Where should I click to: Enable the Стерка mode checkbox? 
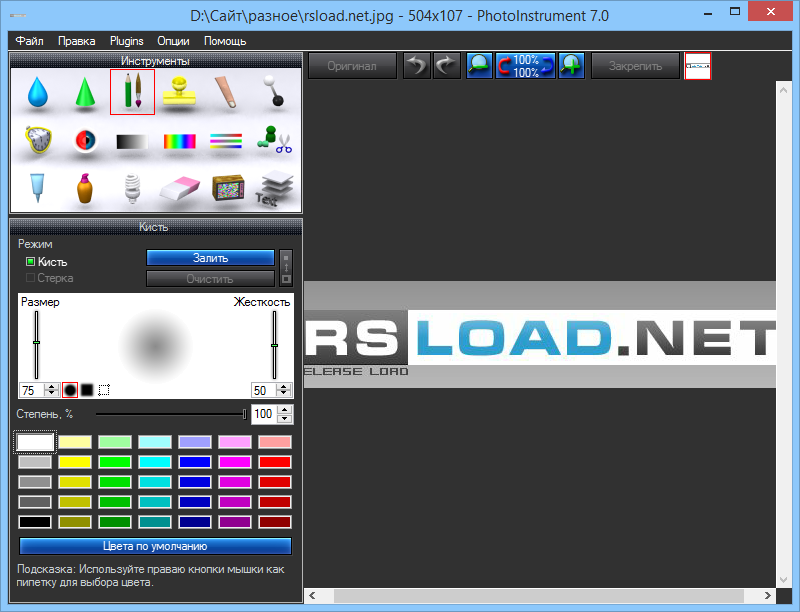click(31, 278)
